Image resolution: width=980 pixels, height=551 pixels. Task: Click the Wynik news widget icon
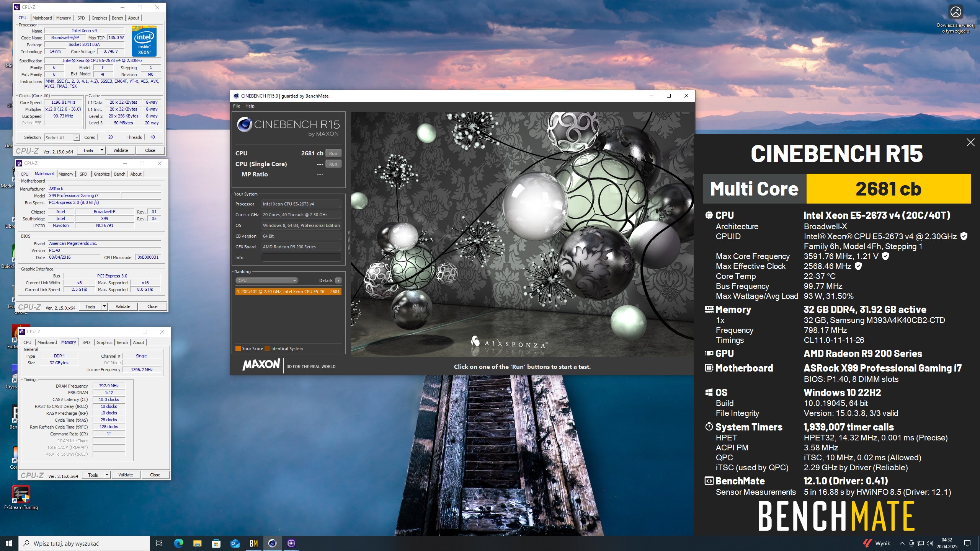pos(867,543)
